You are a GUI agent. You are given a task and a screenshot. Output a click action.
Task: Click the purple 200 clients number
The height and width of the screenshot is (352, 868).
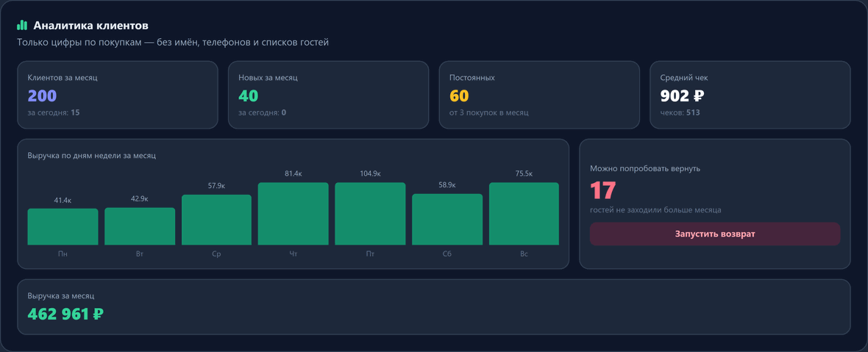coord(42,96)
